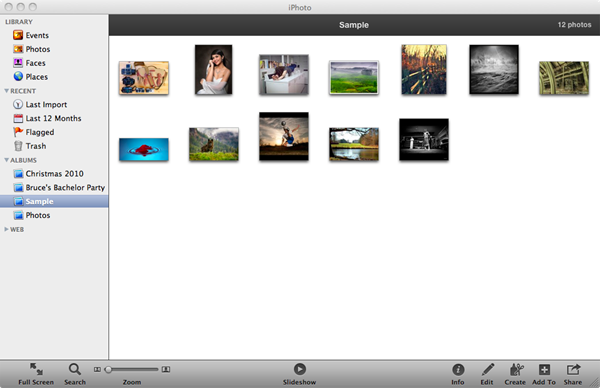Screen dimensions: 600x388
Task: Open Bruce's Bachelor Party album icon
Action: click(x=18, y=187)
